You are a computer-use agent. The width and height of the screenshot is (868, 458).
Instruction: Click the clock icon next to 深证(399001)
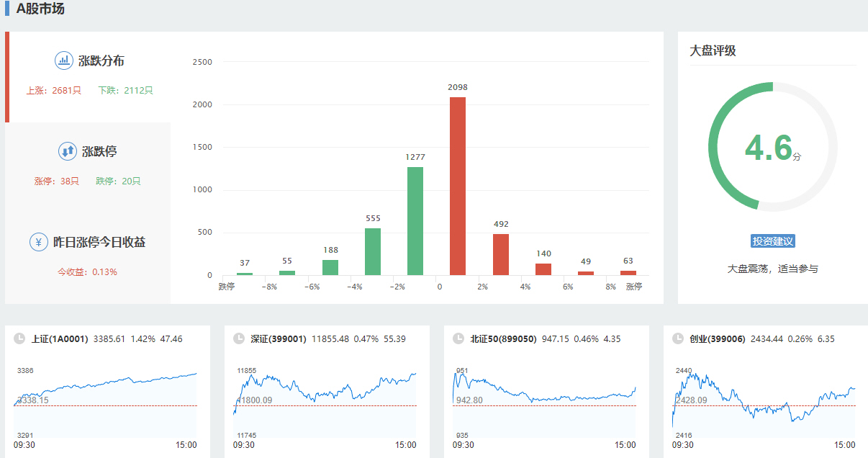click(x=240, y=338)
